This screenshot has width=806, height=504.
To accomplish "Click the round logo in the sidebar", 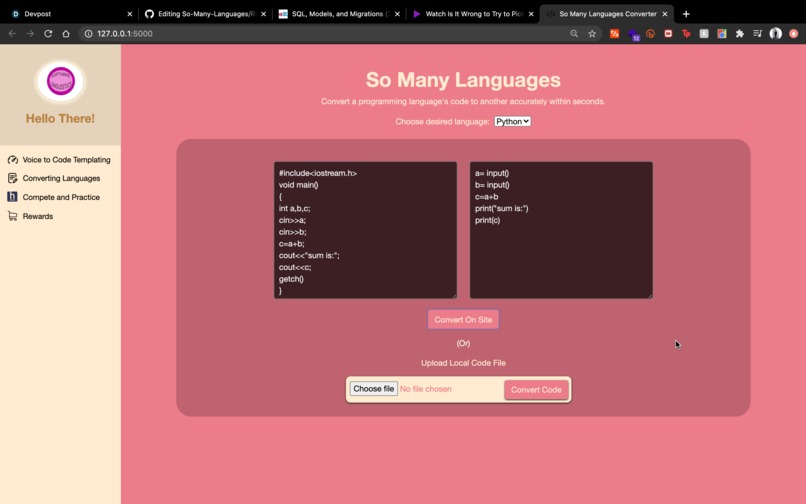I will (x=61, y=81).
